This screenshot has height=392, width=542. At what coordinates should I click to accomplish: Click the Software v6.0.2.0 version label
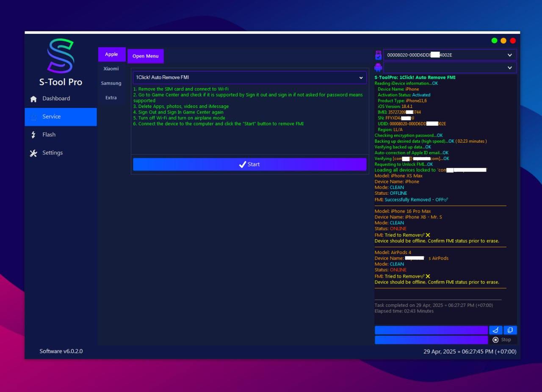[61, 351]
